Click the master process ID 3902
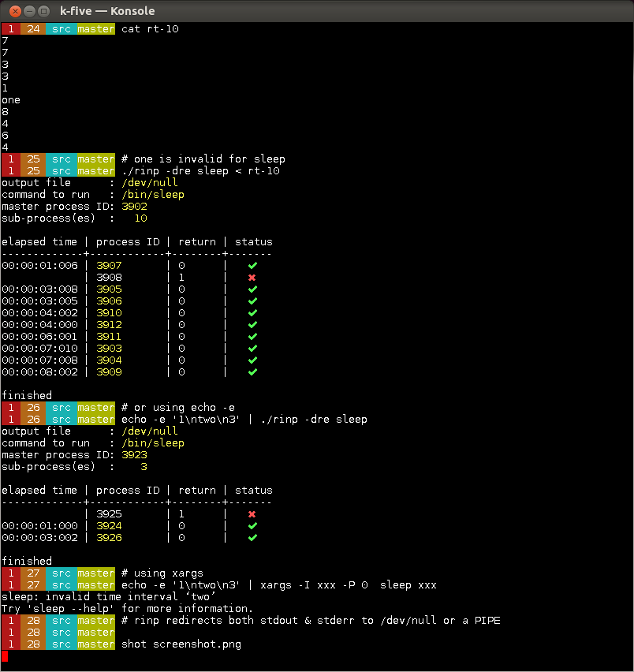Viewport: 634px width, 672px height. coord(134,206)
